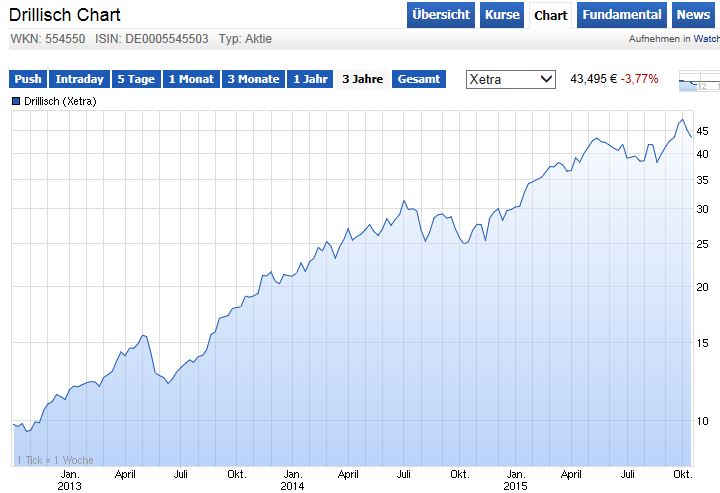Screen dimensions: 720x493
Task: Click the 45 price axis label
Action: point(702,131)
